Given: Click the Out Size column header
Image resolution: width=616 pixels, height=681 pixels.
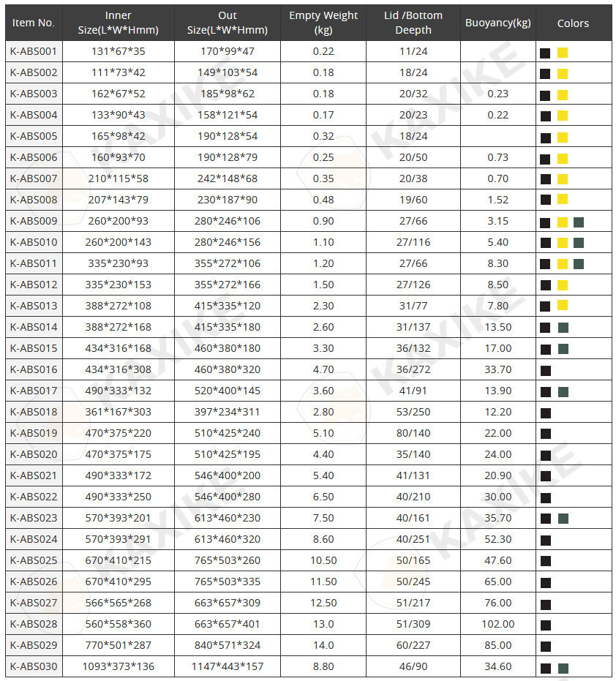Looking at the screenshot, I should pos(228,23).
